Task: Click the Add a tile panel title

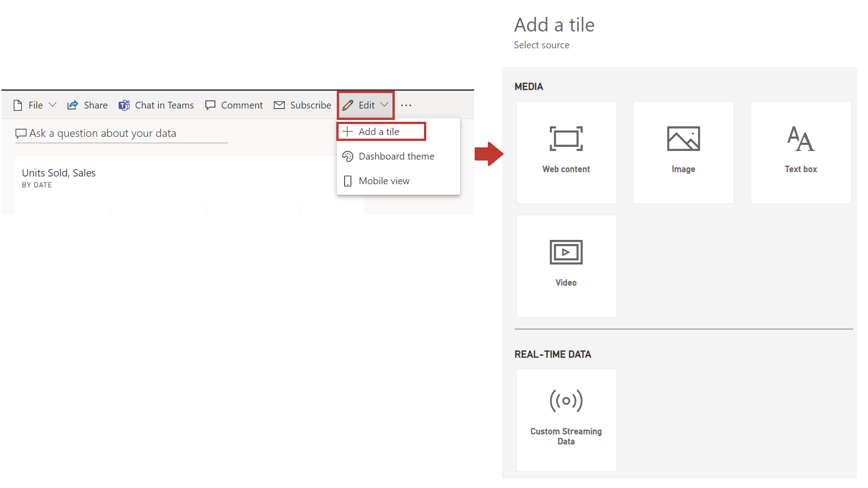Action: pyautogui.click(x=554, y=25)
